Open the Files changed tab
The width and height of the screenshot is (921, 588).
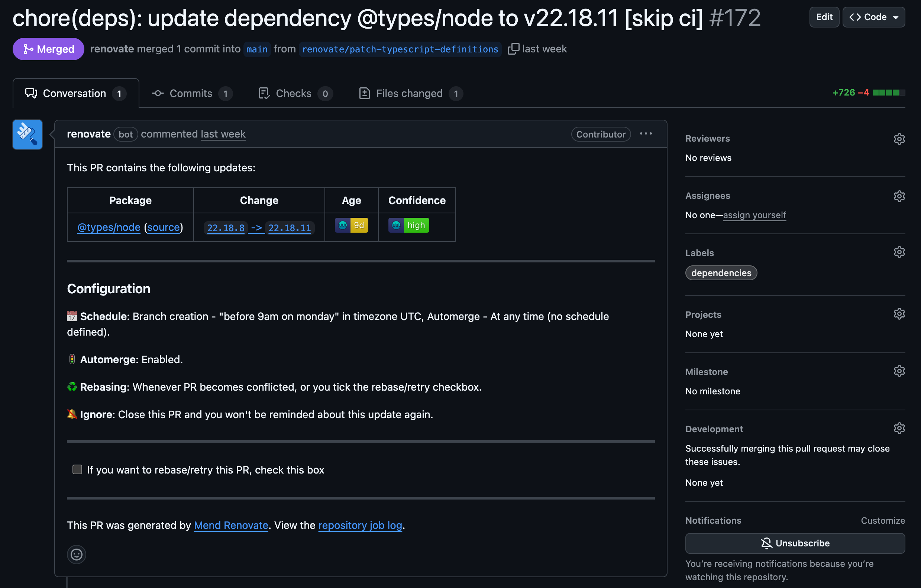(x=410, y=93)
